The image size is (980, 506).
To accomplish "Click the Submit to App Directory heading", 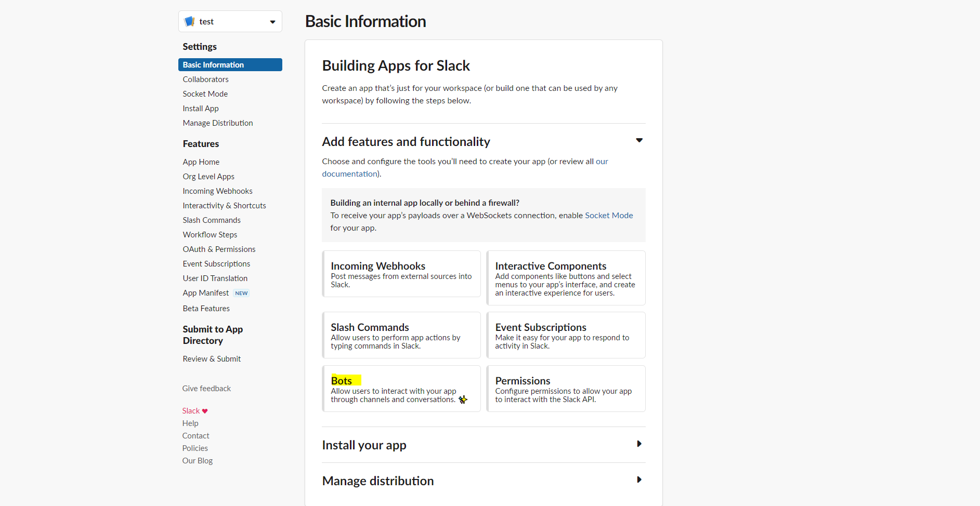I will (213, 335).
